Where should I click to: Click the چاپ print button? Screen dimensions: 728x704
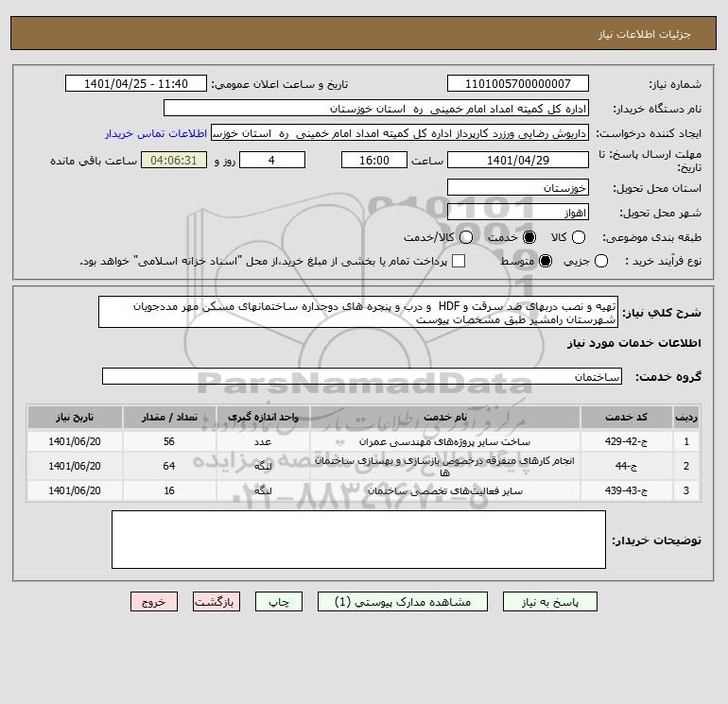[279, 602]
